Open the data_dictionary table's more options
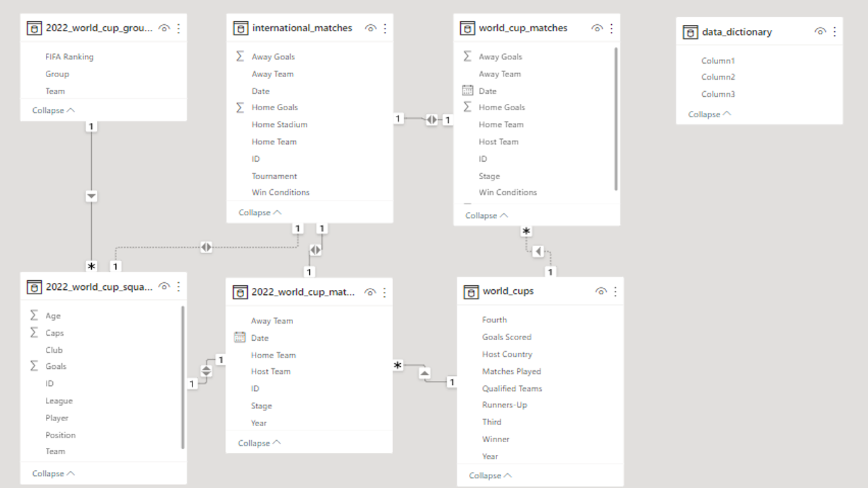The image size is (868, 488). coord(835,31)
